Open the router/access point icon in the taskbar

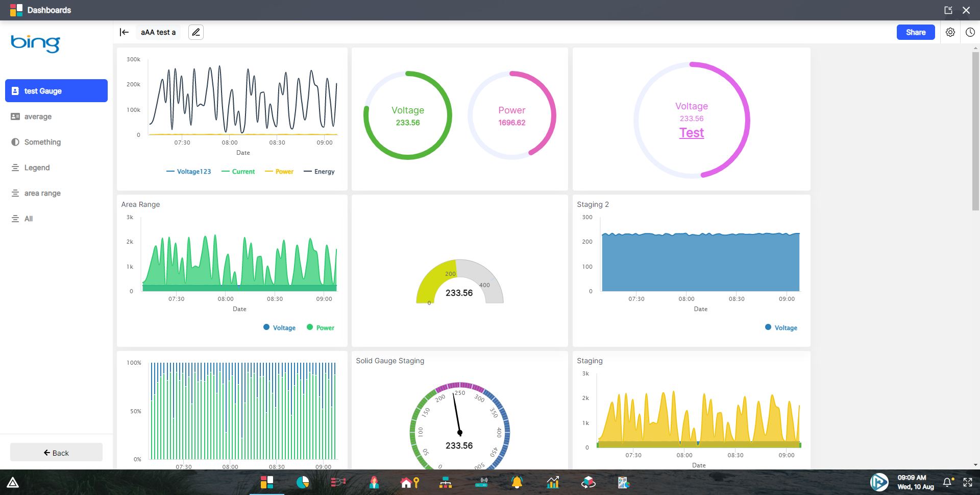pyautogui.click(x=481, y=482)
